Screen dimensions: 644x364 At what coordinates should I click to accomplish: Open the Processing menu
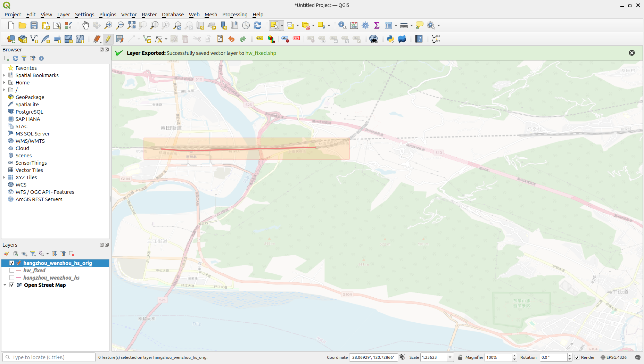point(234,15)
